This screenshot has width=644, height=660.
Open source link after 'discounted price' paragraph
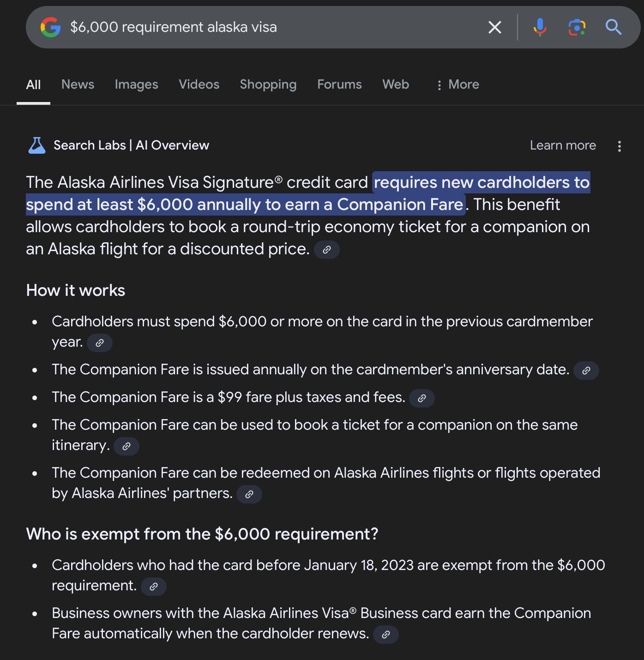pyautogui.click(x=326, y=250)
